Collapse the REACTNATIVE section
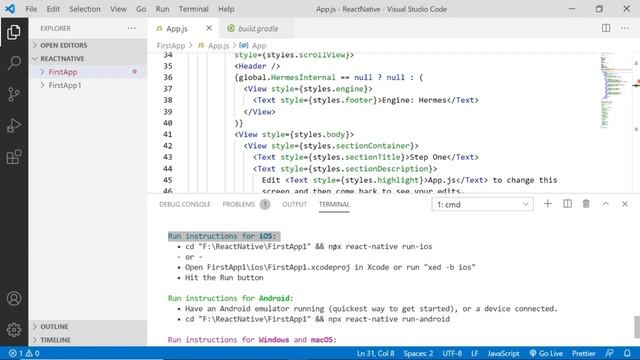The image size is (640, 360). (x=89, y=58)
